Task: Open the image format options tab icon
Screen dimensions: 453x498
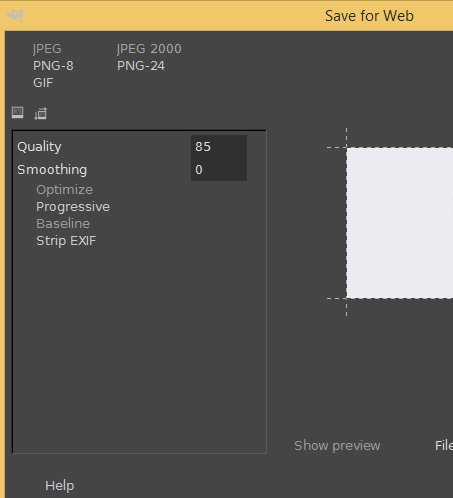Action: 18,112
